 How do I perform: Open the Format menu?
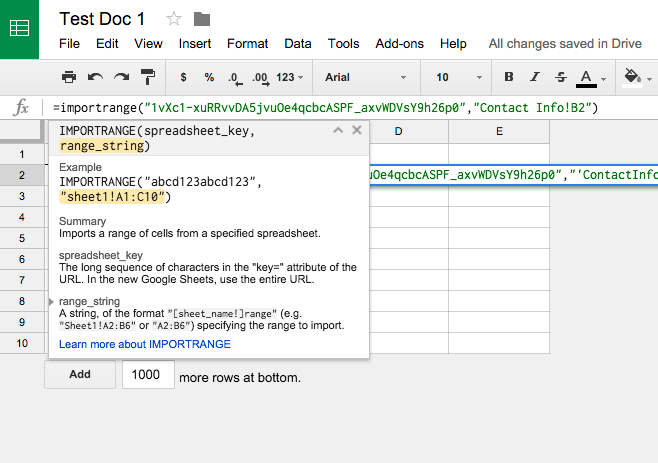(x=248, y=44)
